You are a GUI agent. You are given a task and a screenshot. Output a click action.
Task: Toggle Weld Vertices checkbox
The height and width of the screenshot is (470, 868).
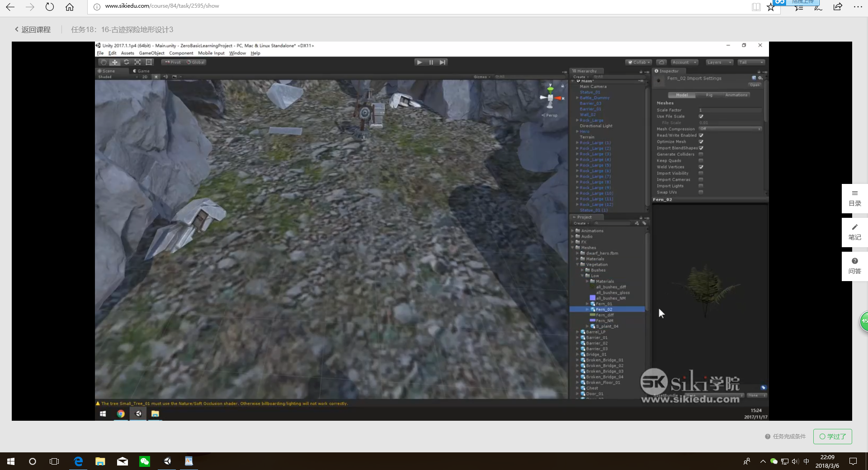(701, 167)
